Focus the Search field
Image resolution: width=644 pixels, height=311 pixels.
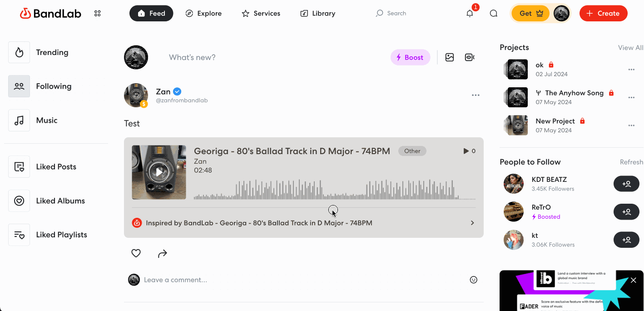tap(391, 14)
